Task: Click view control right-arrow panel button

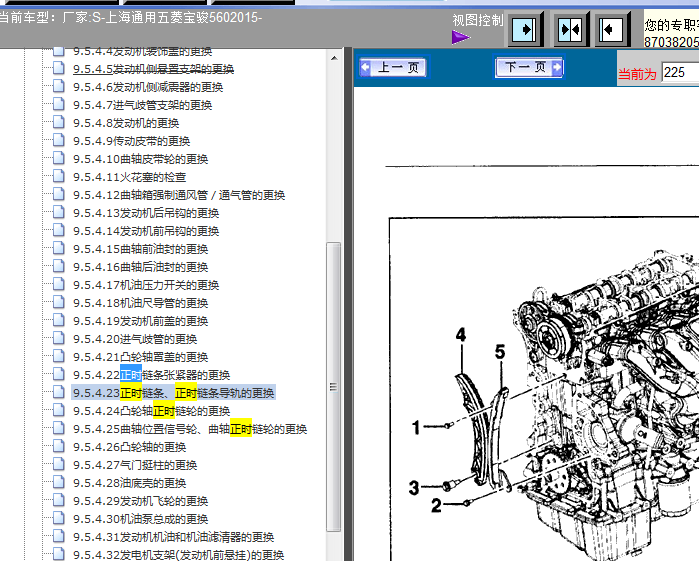Action: (x=525, y=30)
